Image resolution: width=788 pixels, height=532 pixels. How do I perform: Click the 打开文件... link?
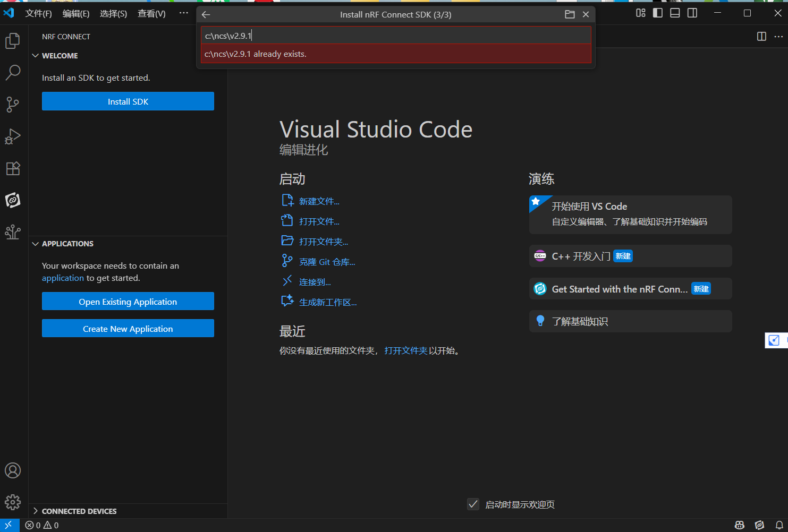[x=319, y=221]
